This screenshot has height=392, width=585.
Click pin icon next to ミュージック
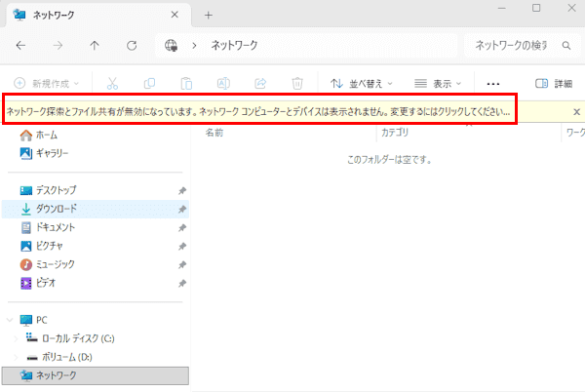click(x=182, y=265)
